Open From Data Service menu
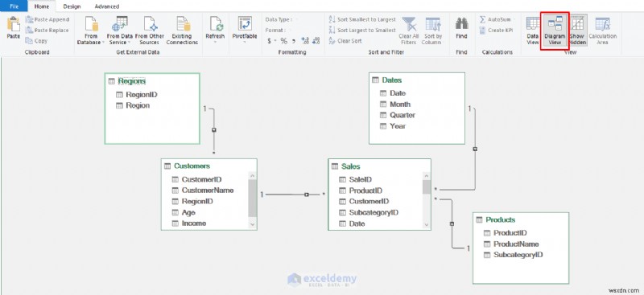The image size is (644, 295). [119, 31]
